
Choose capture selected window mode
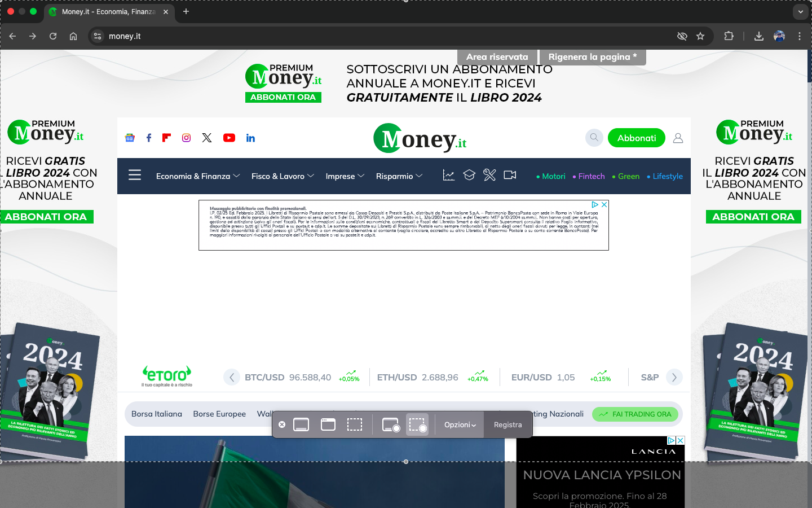pyautogui.click(x=328, y=424)
